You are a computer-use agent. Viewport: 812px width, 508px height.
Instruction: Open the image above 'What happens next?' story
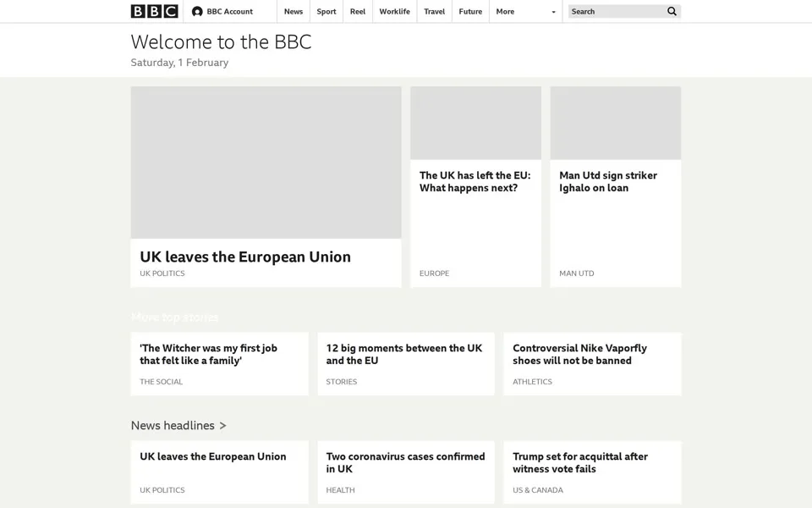tap(475, 123)
